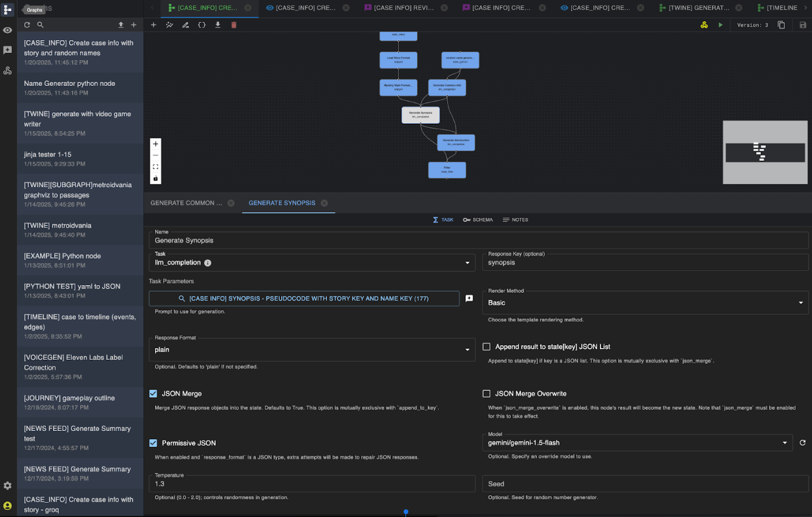Select the eye visibility icon in left sidebar
The height and width of the screenshot is (517, 812).
tap(8, 30)
